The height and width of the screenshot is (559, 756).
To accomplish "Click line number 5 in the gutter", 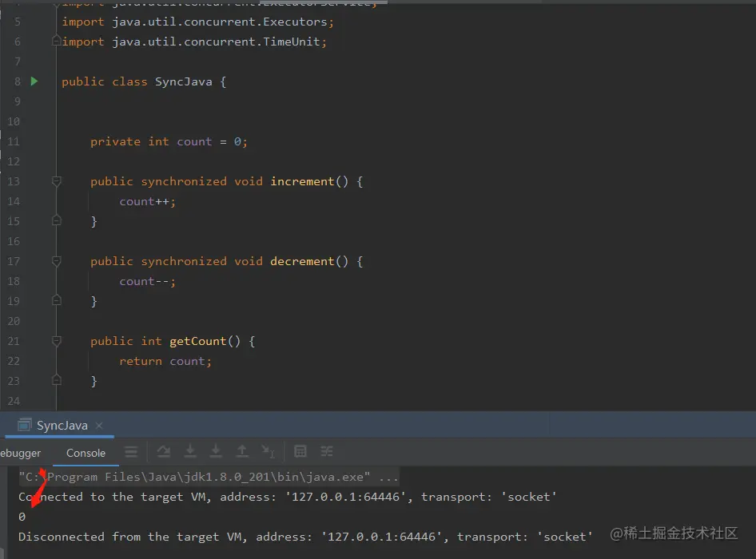I will (x=18, y=22).
